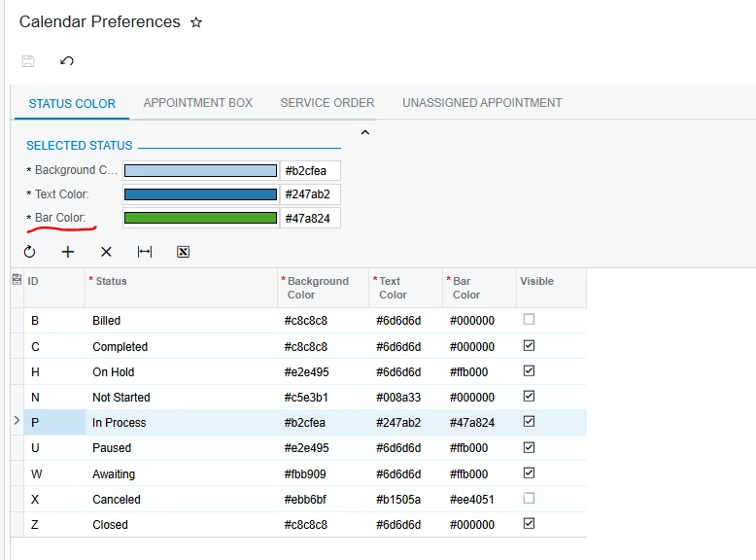Select the In Process status cell
Image resolution: width=756 pixels, height=560 pixels.
[182, 423]
